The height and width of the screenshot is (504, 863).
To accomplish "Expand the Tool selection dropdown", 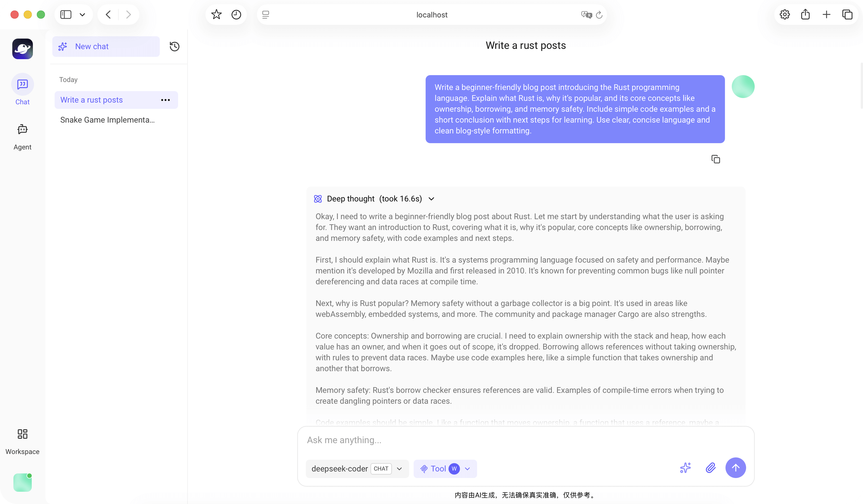I will pos(467,468).
